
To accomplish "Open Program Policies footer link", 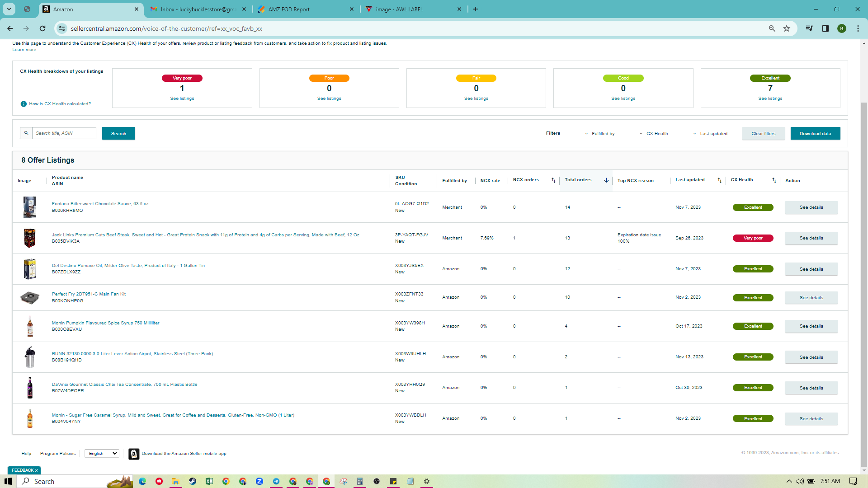I will [58, 454].
